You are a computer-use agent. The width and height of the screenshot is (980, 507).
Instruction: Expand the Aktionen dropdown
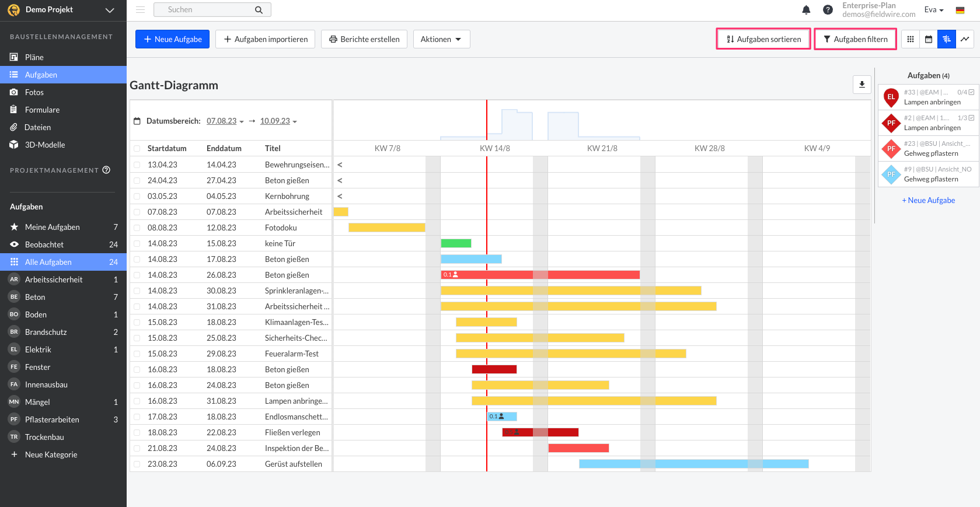tap(441, 39)
